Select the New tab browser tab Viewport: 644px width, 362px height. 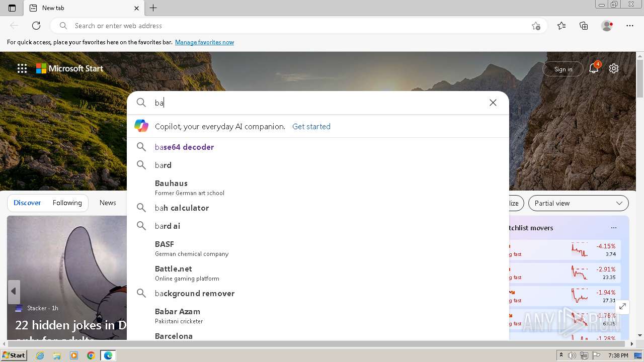pyautogui.click(x=84, y=8)
